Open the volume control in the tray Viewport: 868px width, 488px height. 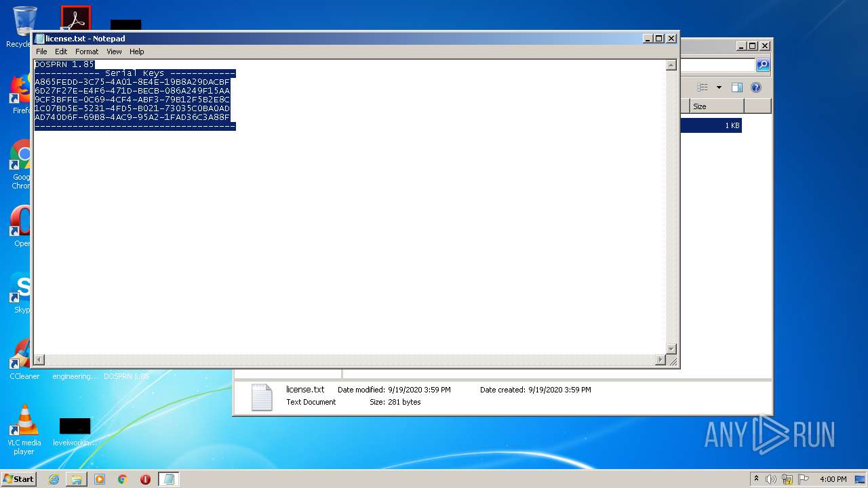[x=771, y=479]
